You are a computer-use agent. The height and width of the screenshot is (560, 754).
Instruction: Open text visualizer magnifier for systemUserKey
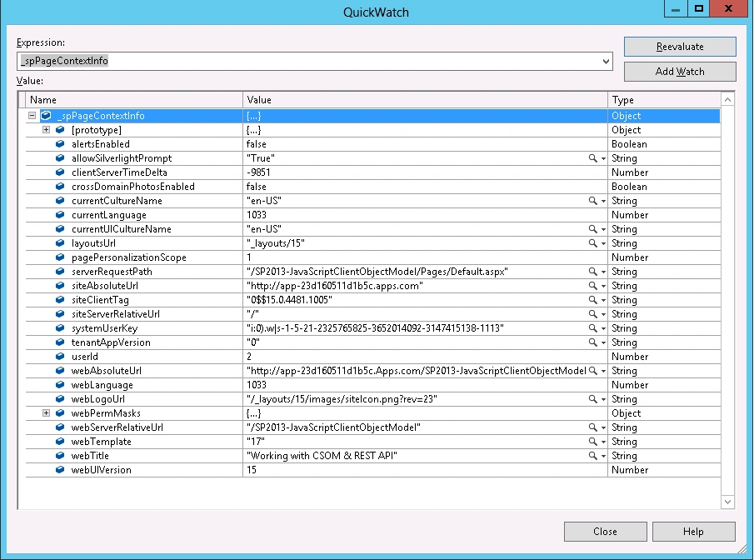pos(593,328)
